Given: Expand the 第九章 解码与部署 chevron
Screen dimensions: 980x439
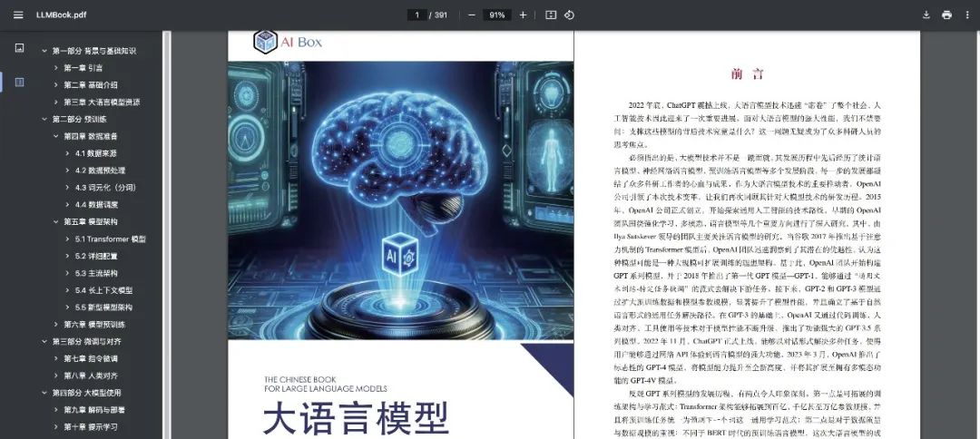Looking at the screenshot, I should (55, 410).
